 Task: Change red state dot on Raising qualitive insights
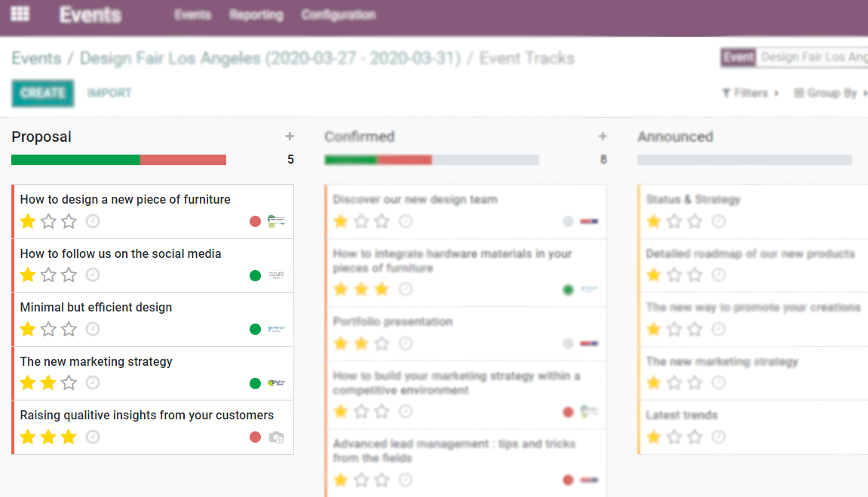255,437
